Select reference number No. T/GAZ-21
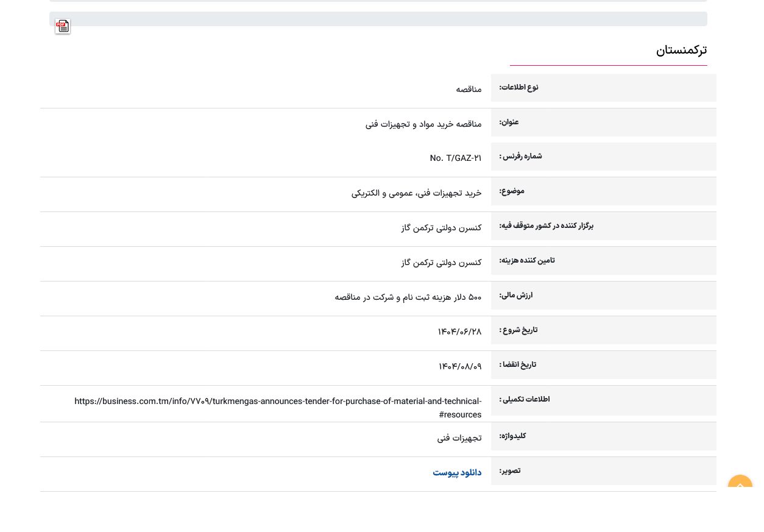Viewport: 764px width, 532px height. click(x=456, y=158)
